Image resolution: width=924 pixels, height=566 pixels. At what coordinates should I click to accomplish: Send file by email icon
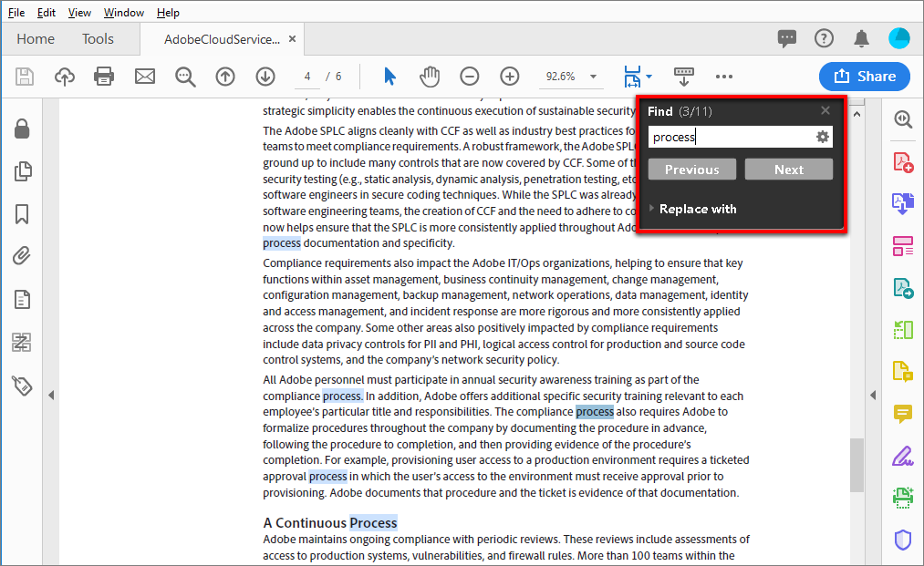(144, 77)
